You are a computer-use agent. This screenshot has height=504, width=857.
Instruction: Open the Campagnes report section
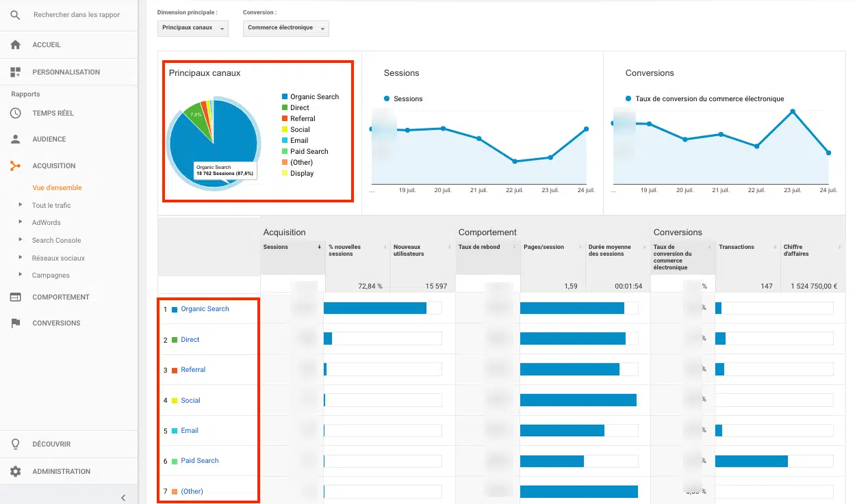coord(51,275)
